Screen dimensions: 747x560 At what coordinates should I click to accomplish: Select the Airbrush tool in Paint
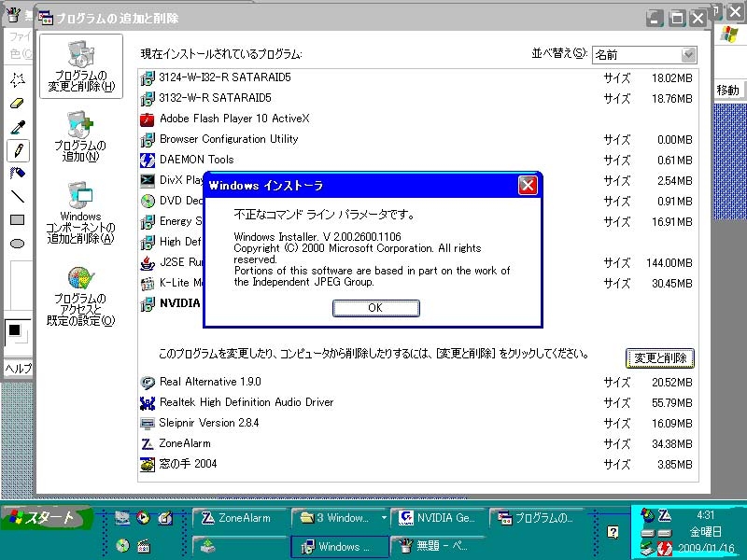[x=18, y=173]
